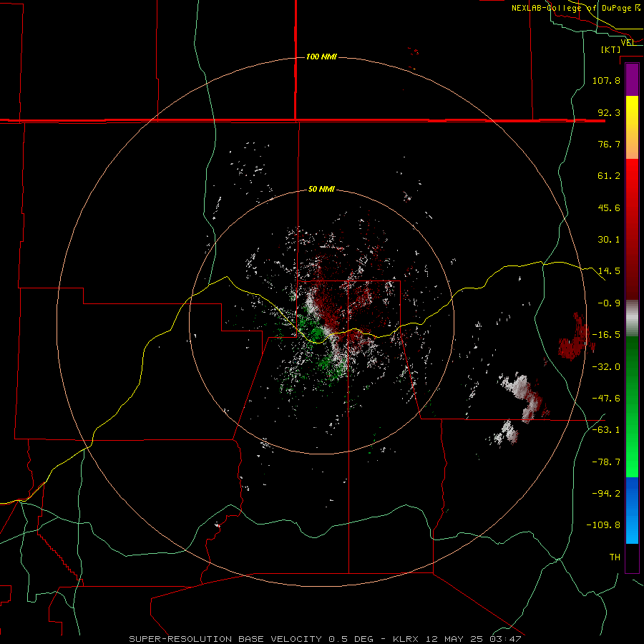Pick the gray near-zero segment of color bar

632,318
